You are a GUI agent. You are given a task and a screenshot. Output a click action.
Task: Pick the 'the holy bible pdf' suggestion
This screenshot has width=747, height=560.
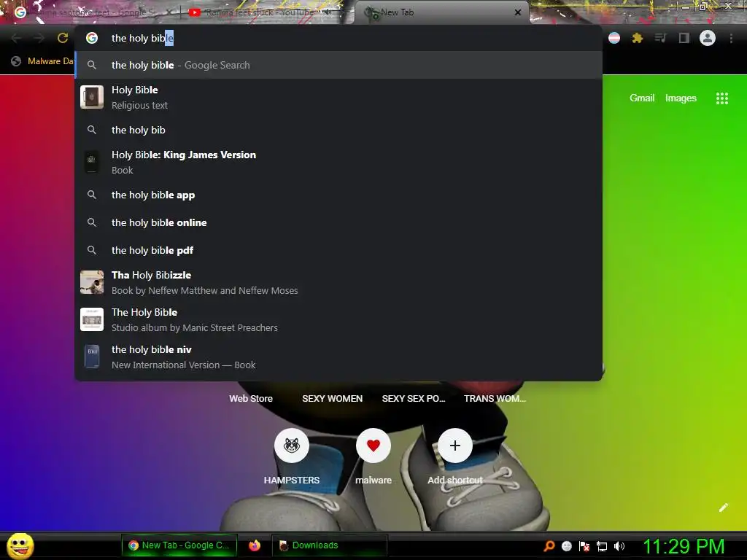[x=338, y=250]
